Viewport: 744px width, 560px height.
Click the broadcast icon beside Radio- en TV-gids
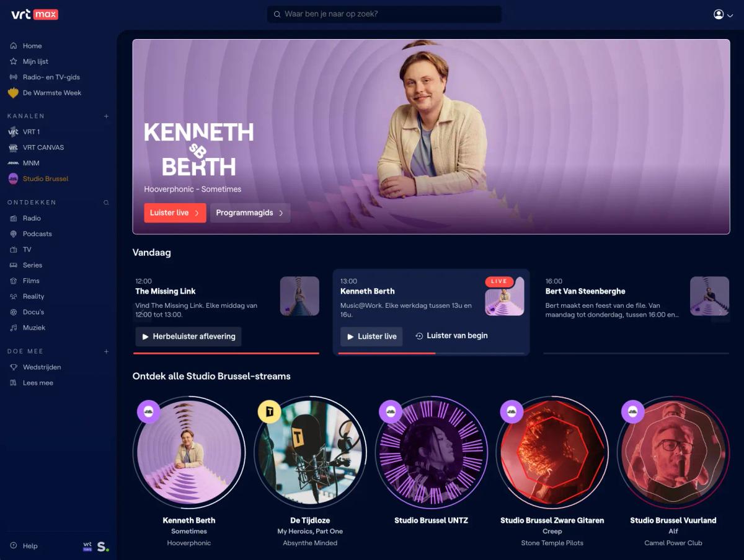coord(13,77)
